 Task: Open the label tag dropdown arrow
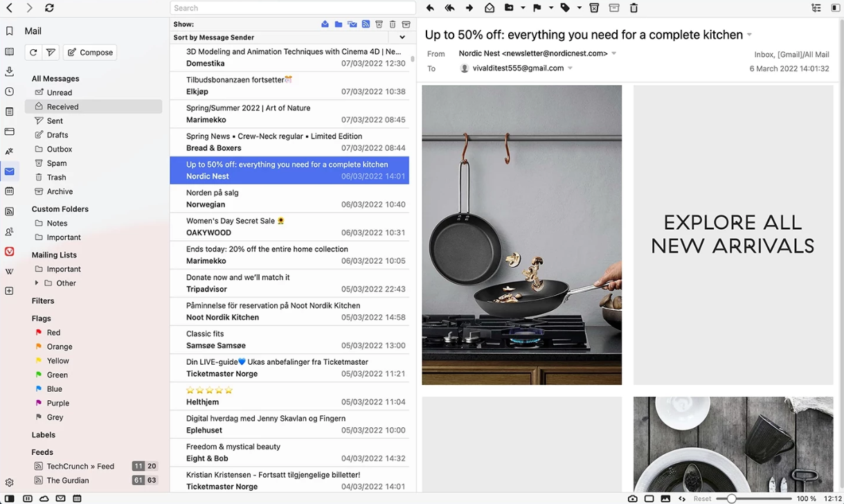pyautogui.click(x=580, y=8)
